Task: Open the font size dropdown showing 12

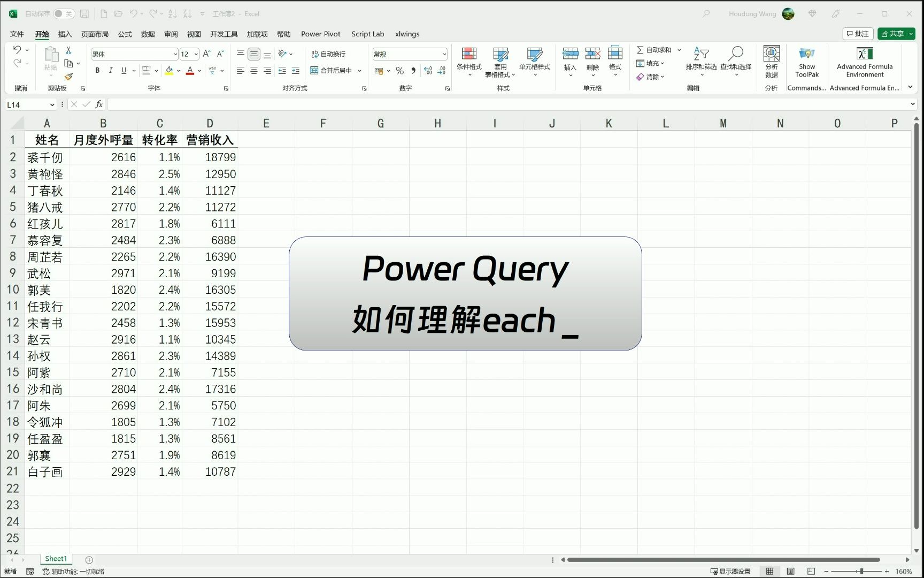Action: (x=196, y=54)
